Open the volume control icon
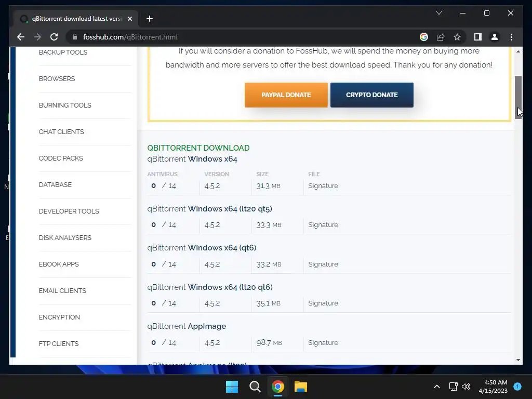 tap(466, 387)
